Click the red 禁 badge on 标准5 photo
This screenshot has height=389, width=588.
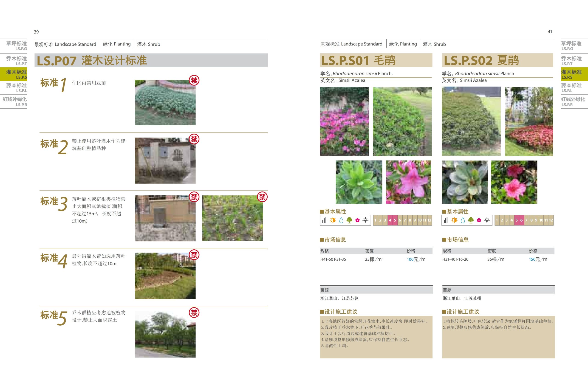[194, 313]
